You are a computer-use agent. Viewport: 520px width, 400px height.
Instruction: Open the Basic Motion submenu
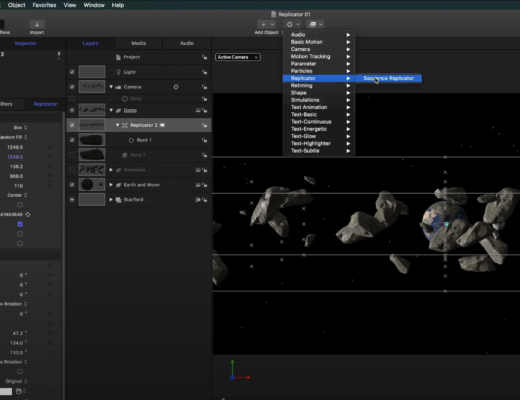tap(319, 42)
